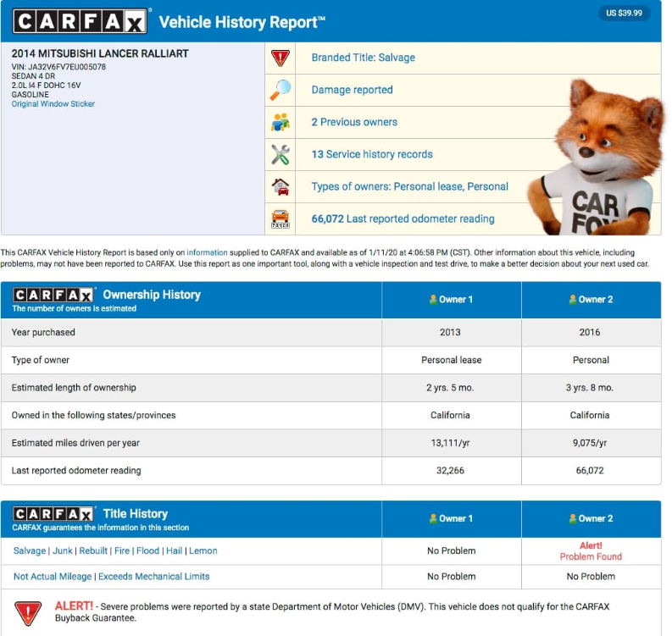
Task: Click the 2014 MITSUBISHI LANCER RALLIART heading
Action: pyautogui.click(x=100, y=53)
